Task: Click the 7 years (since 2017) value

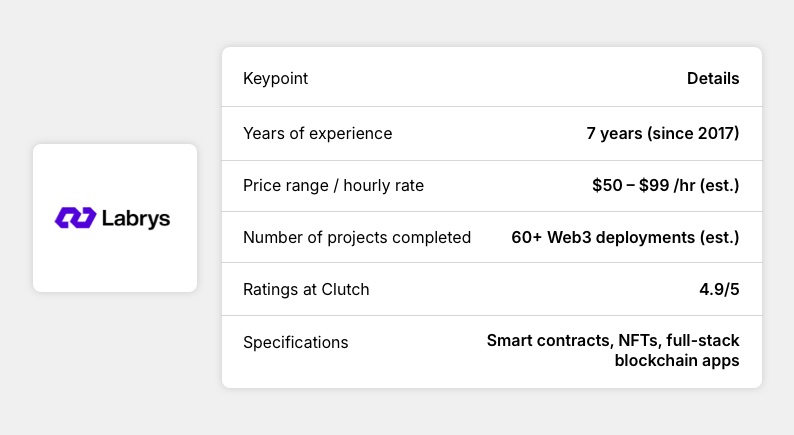Action: click(663, 133)
